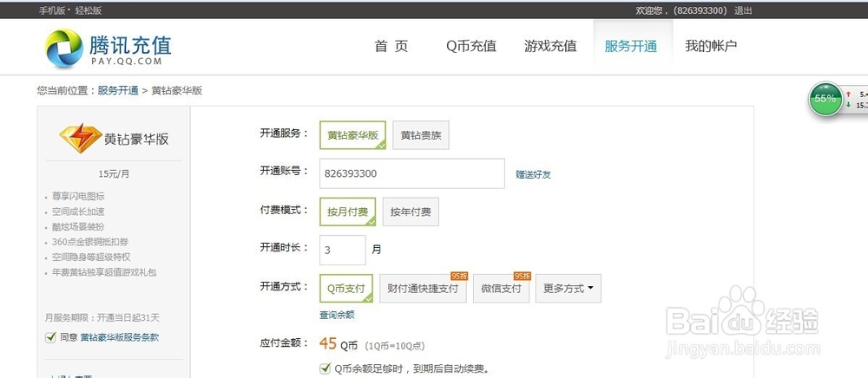The image size is (868, 378).
Task: Click the (1Q币=10Q点) note
Action: point(395,346)
